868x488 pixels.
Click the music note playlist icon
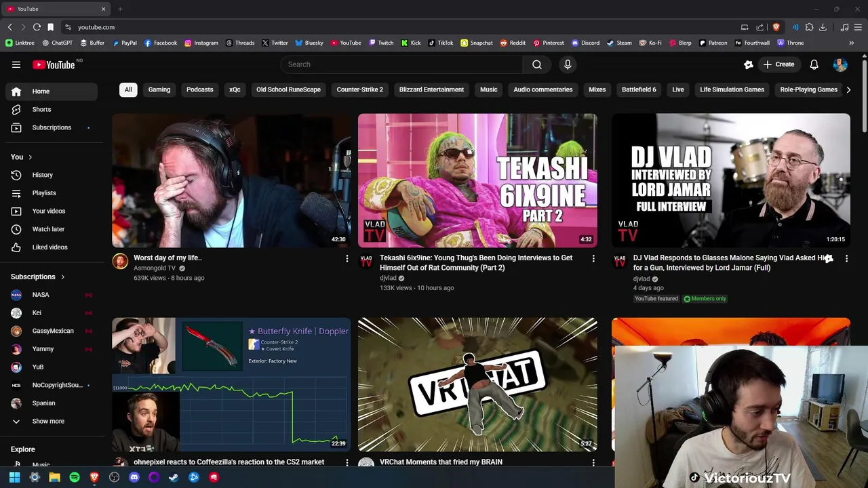[x=844, y=27]
